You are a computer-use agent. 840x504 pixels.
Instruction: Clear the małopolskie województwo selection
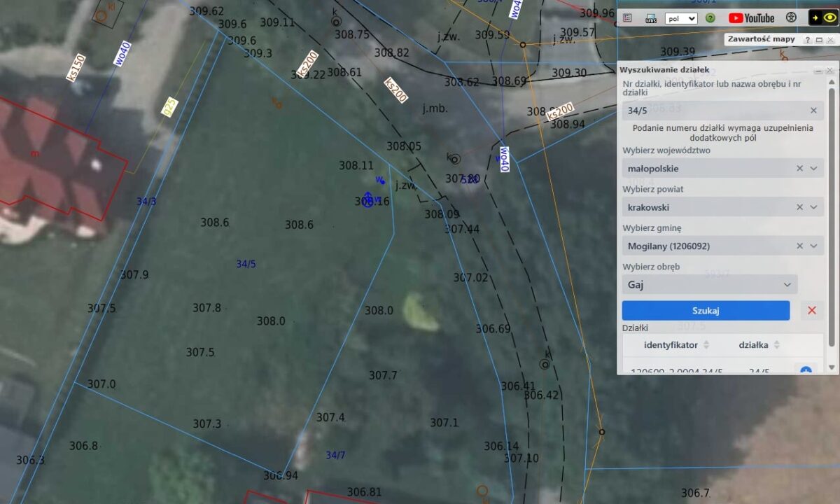[x=800, y=169]
